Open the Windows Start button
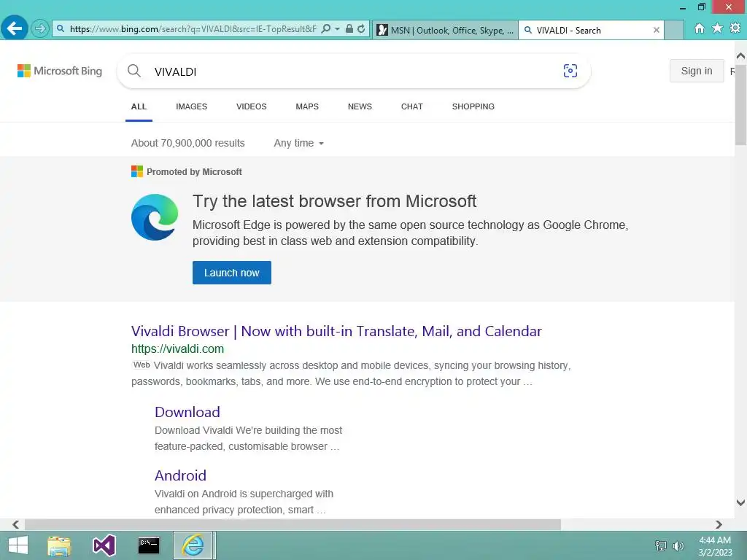The height and width of the screenshot is (560, 747). (x=18, y=545)
